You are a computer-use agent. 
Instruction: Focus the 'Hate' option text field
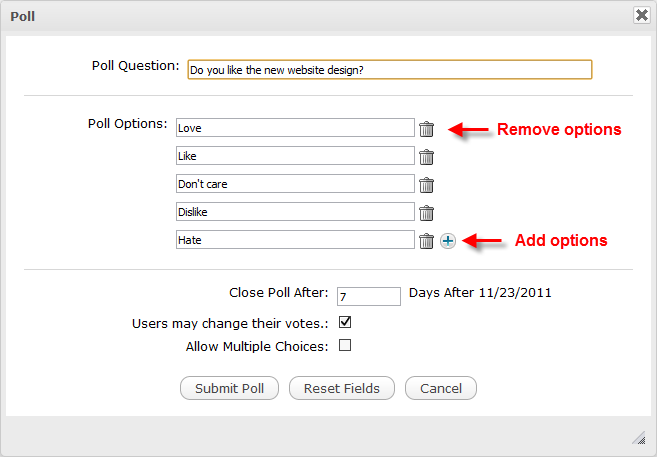(294, 240)
